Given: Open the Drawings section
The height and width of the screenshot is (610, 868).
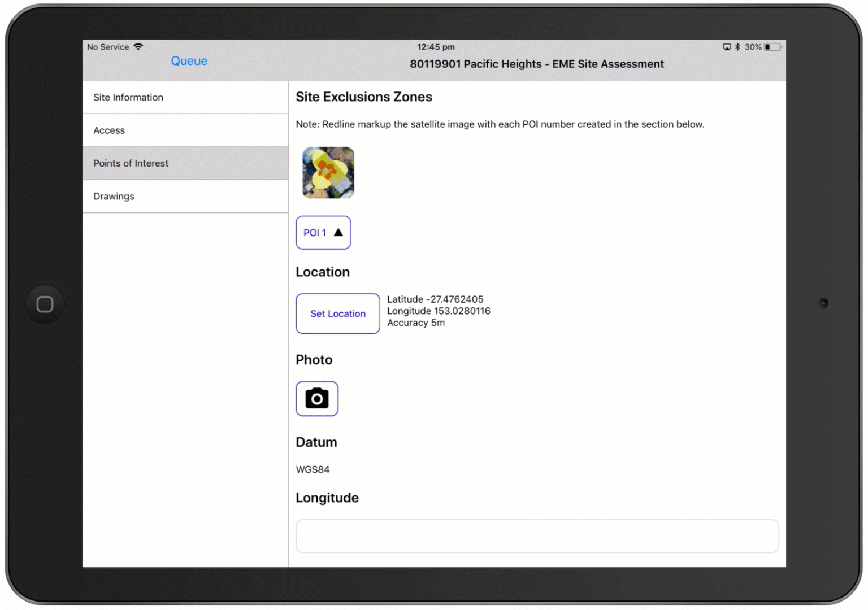Looking at the screenshot, I should (185, 197).
